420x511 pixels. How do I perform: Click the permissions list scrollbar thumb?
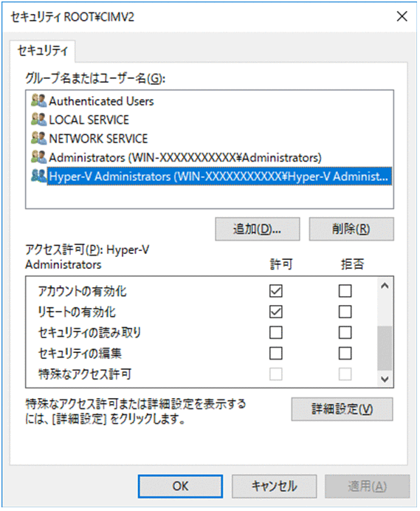[x=385, y=348]
